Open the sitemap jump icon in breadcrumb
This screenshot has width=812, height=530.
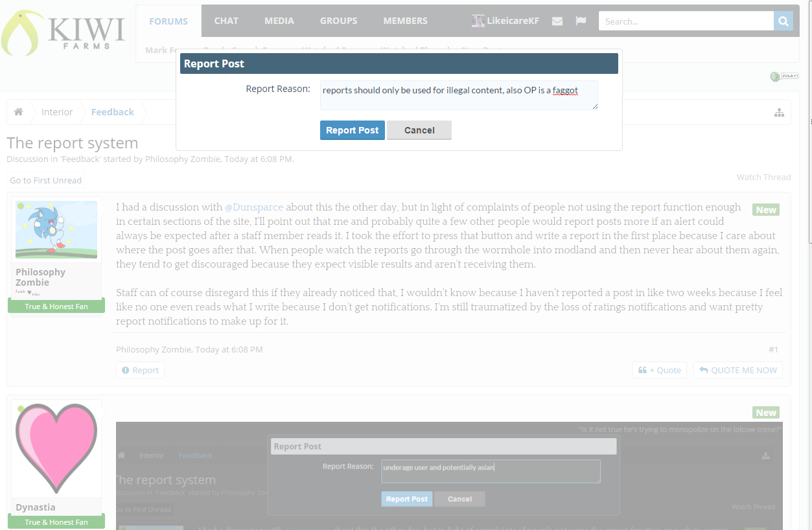coord(779,113)
